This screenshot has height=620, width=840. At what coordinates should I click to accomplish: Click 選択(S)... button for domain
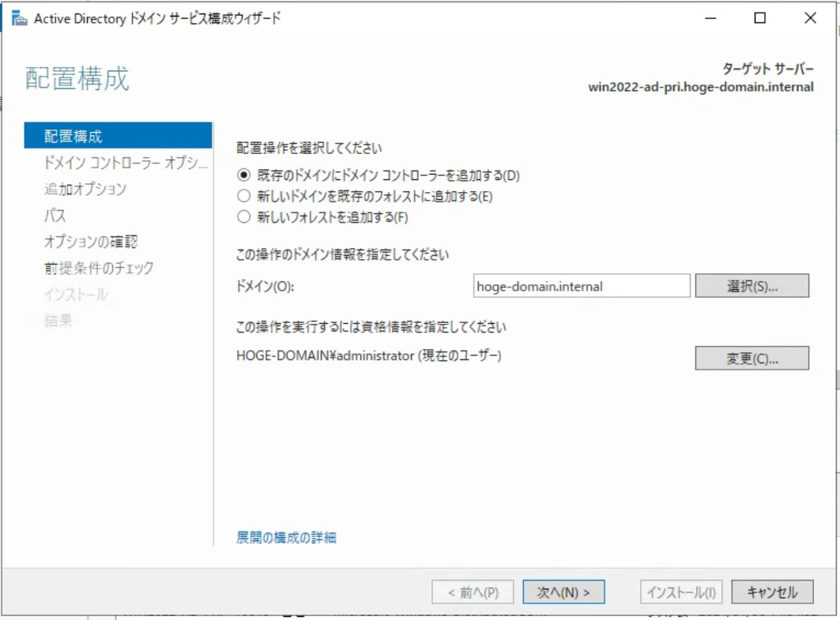click(752, 286)
